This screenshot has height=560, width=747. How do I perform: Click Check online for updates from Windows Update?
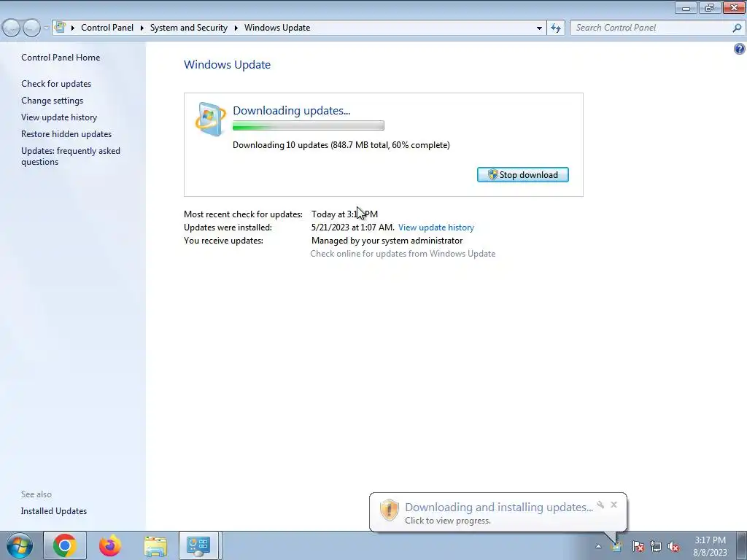pos(403,254)
